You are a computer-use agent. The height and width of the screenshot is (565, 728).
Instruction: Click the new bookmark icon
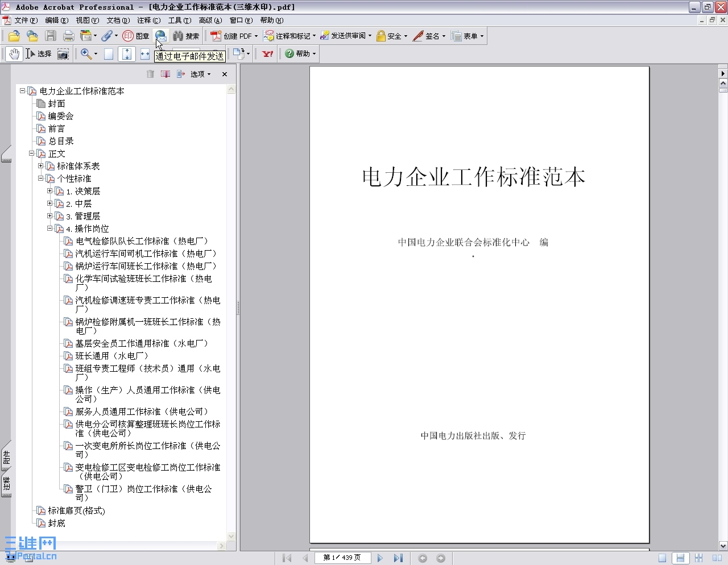166,74
